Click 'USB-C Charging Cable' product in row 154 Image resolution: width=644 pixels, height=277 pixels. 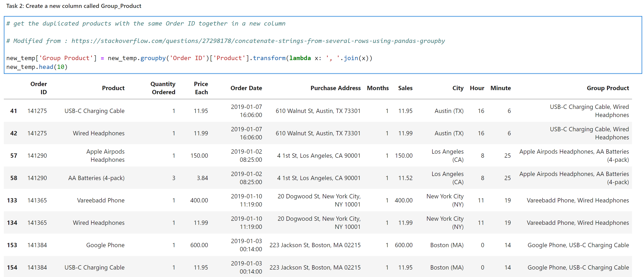95,268
